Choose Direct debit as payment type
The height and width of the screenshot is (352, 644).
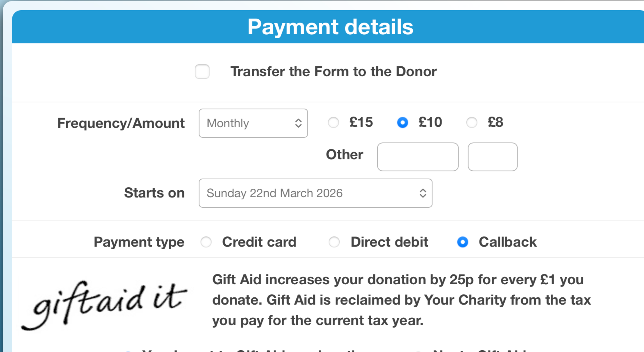[334, 242]
